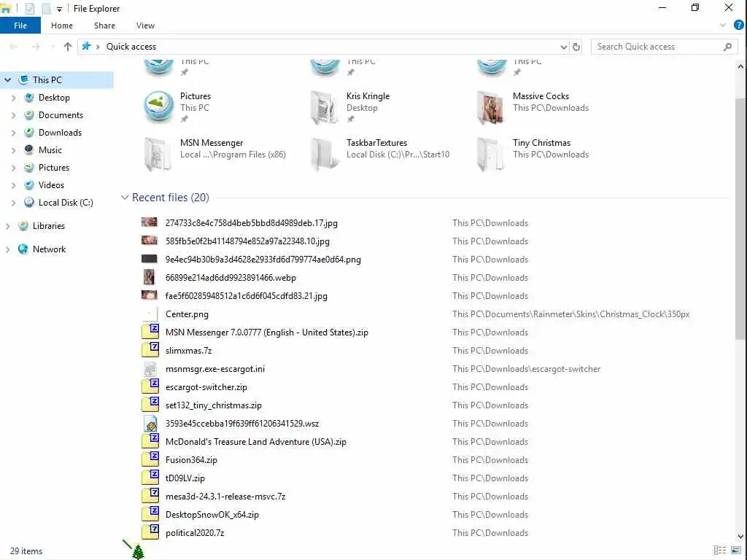Viewport: 747px width, 560px height.
Task: Open the File ribbon tab
Action: click(20, 26)
